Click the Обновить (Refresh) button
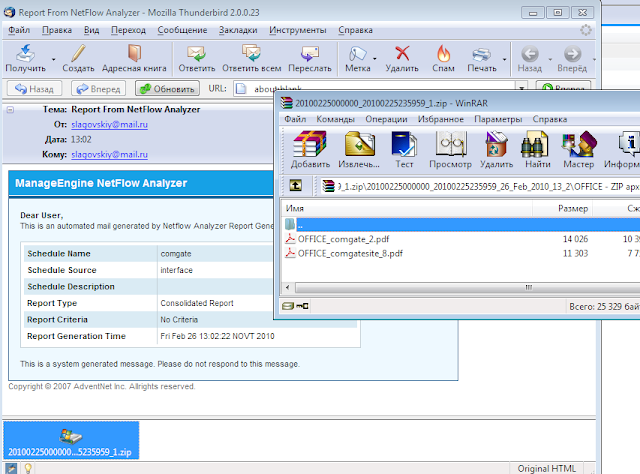The width and height of the screenshot is (640, 474). click(167, 89)
